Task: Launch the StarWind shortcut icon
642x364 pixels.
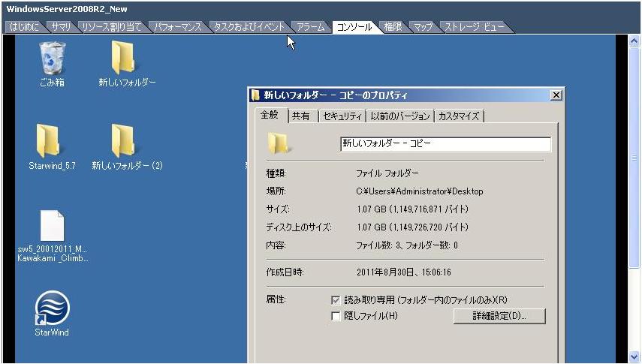Action: pyautogui.click(x=52, y=308)
